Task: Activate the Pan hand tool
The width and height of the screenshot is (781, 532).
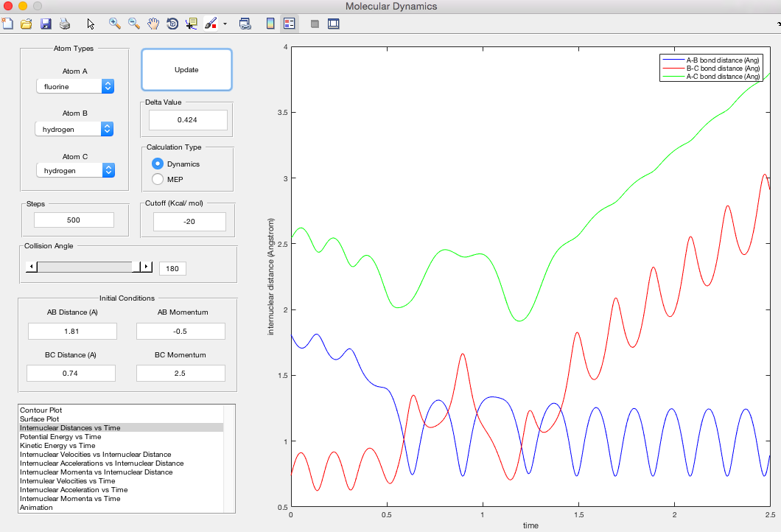Action: click(x=153, y=24)
